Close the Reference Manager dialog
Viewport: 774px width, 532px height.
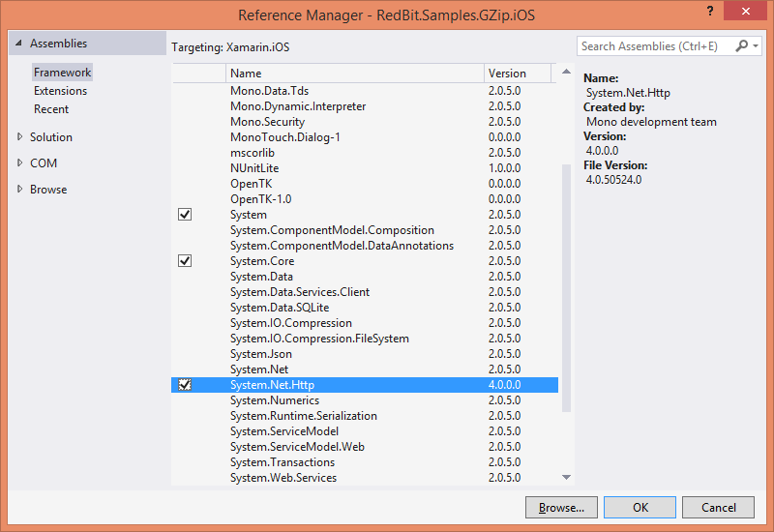pos(745,11)
